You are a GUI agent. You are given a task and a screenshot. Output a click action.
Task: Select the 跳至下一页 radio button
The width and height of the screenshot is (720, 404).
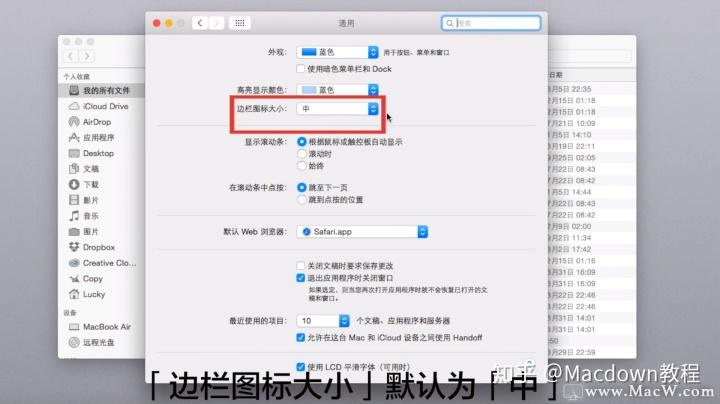click(x=302, y=187)
